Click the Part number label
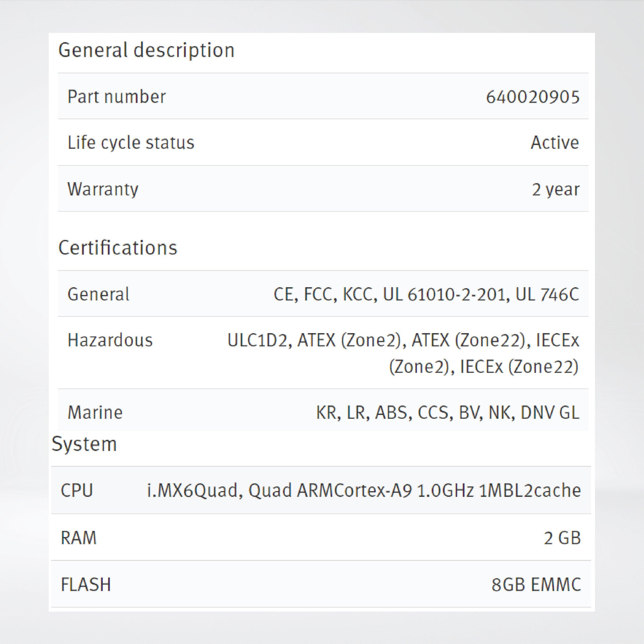The height and width of the screenshot is (644, 644). pyautogui.click(x=116, y=97)
